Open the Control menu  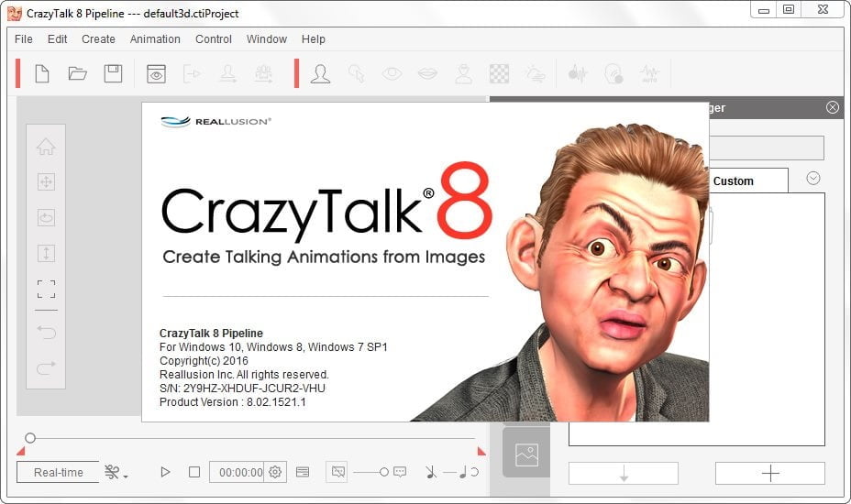point(214,39)
